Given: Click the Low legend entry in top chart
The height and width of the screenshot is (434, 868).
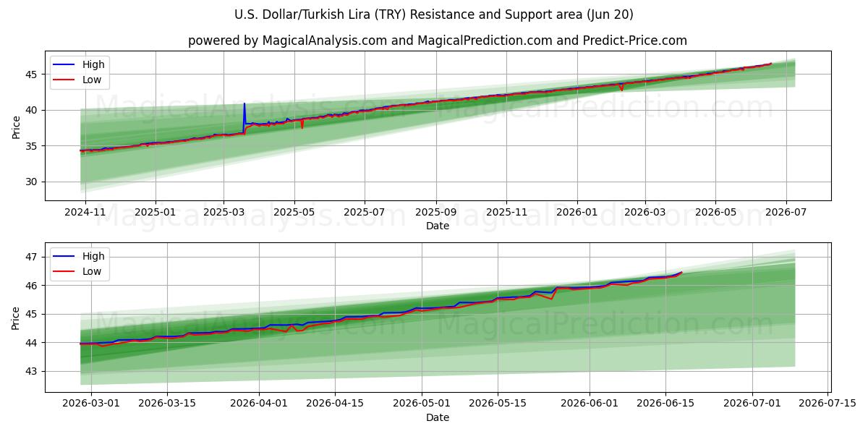Looking at the screenshot, I should pos(77,80).
